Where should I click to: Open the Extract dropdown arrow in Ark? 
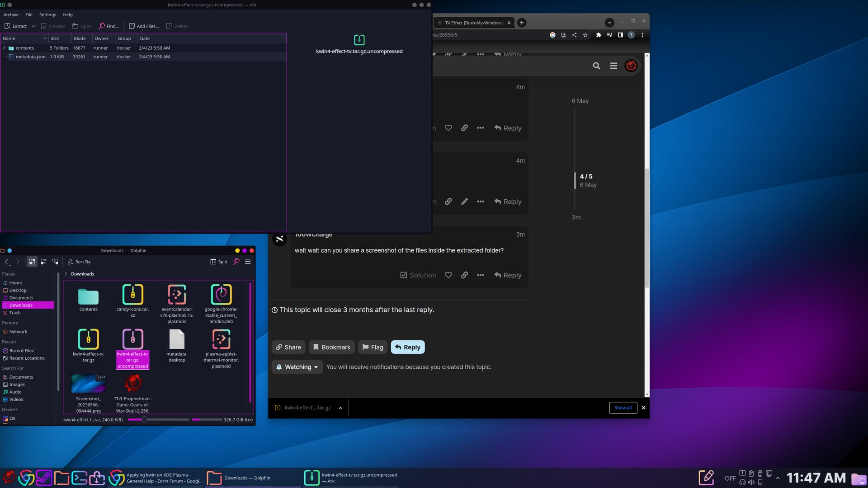coord(33,26)
